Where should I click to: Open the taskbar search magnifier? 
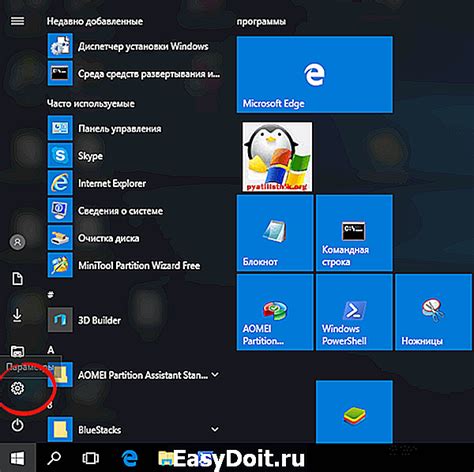tap(54, 458)
